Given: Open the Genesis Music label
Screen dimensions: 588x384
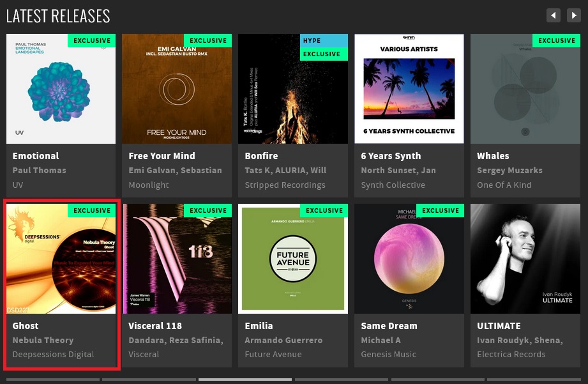Looking at the screenshot, I should point(389,355).
